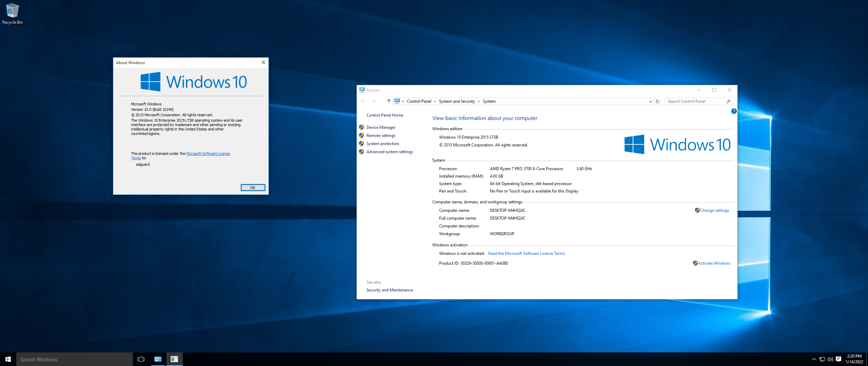Image resolution: width=868 pixels, height=366 pixels.
Task: Select Control Panel breadcrumb
Action: pyautogui.click(x=419, y=101)
